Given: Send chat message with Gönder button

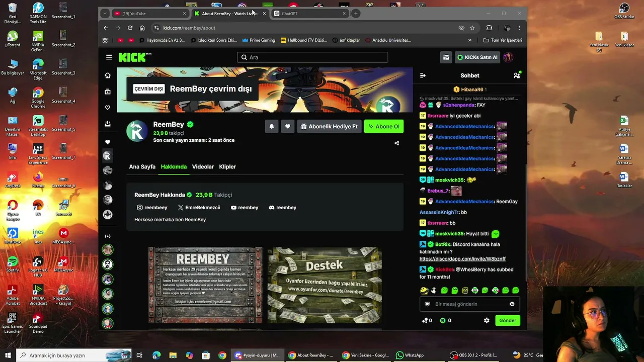Looking at the screenshot, I should [507, 320].
